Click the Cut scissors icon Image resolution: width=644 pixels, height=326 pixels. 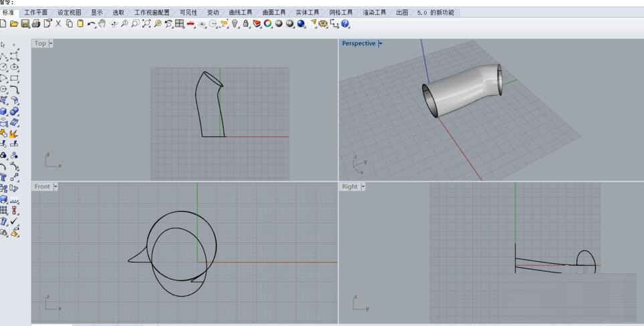(58, 24)
